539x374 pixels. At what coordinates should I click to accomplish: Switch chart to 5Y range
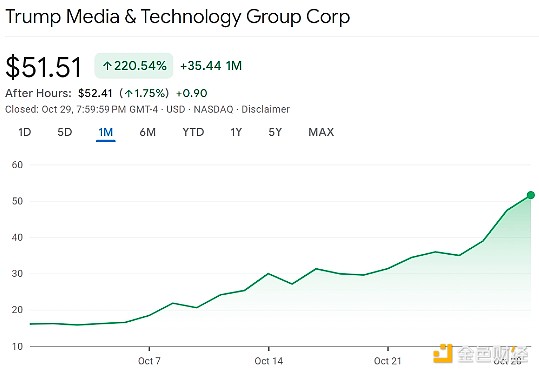pos(275,132)
